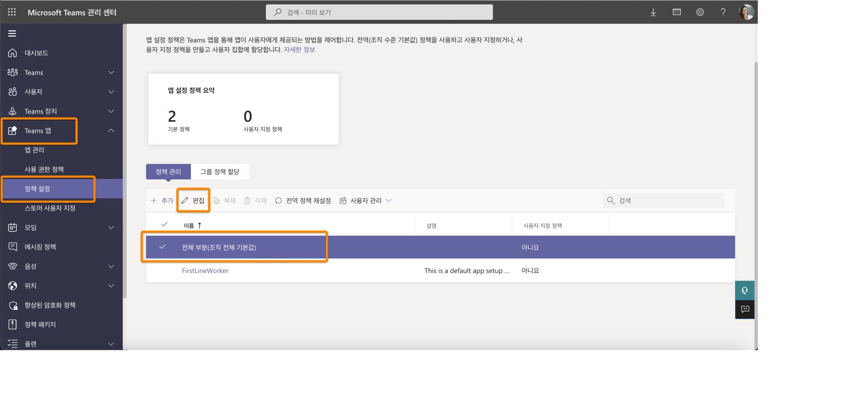Expand the Teams 장치 section chevron
868x413 pixels.
point(111,111)
